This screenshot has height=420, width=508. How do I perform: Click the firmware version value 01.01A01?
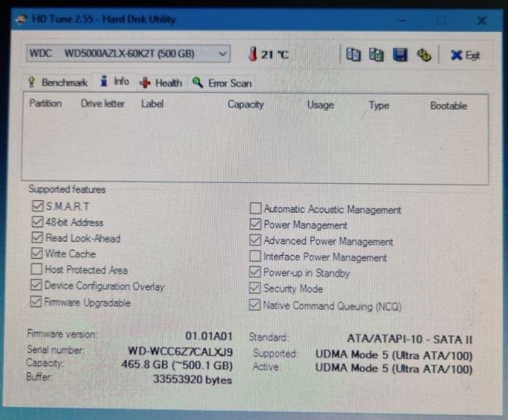point(209,336)
